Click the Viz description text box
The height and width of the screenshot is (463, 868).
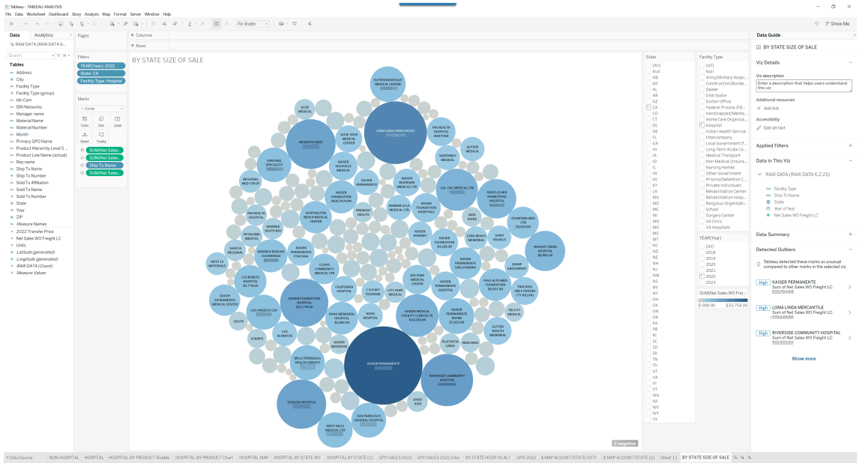(x=804, y=85)
